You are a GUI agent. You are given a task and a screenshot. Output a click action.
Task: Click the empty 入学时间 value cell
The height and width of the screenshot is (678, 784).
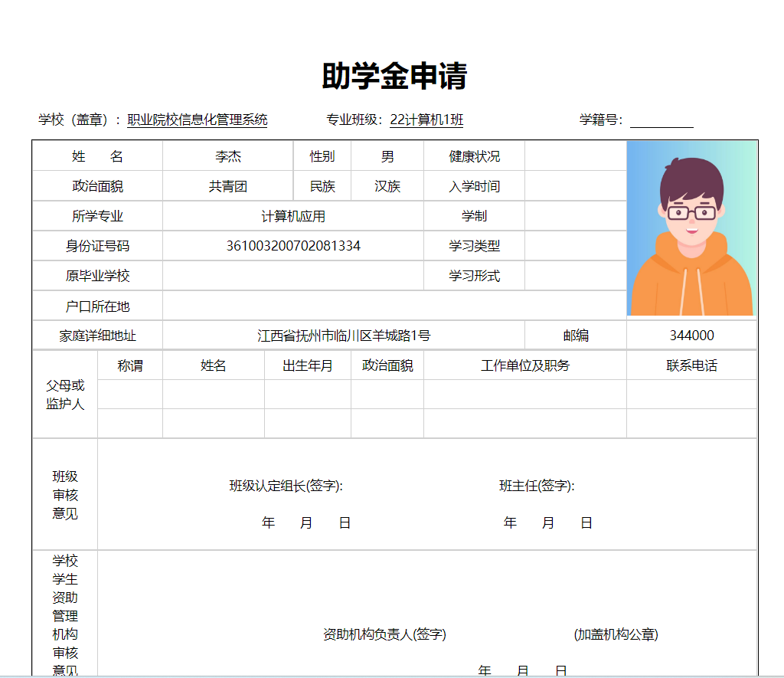tap(576, 186)
